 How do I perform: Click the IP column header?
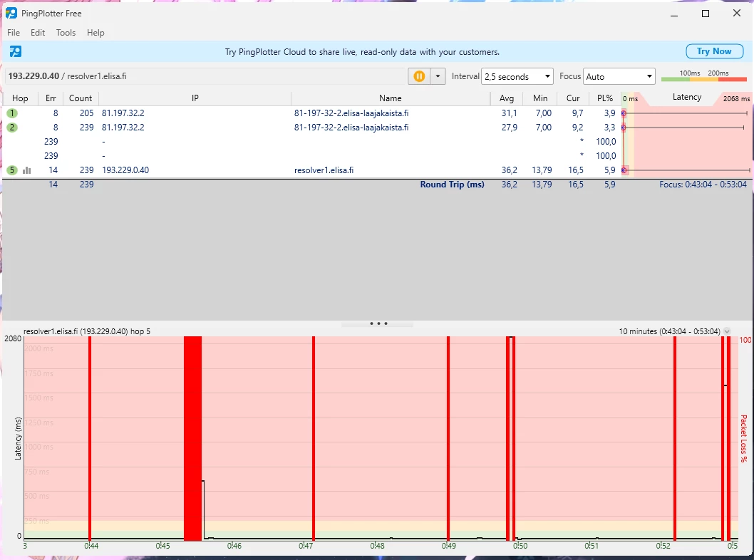pos(195,98)
